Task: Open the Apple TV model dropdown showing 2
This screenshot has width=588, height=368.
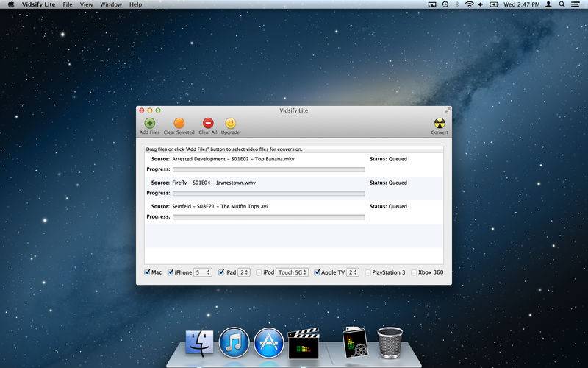Action: 353,272
